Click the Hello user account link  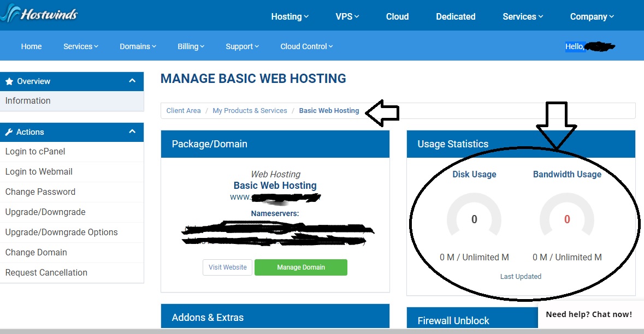590,46
